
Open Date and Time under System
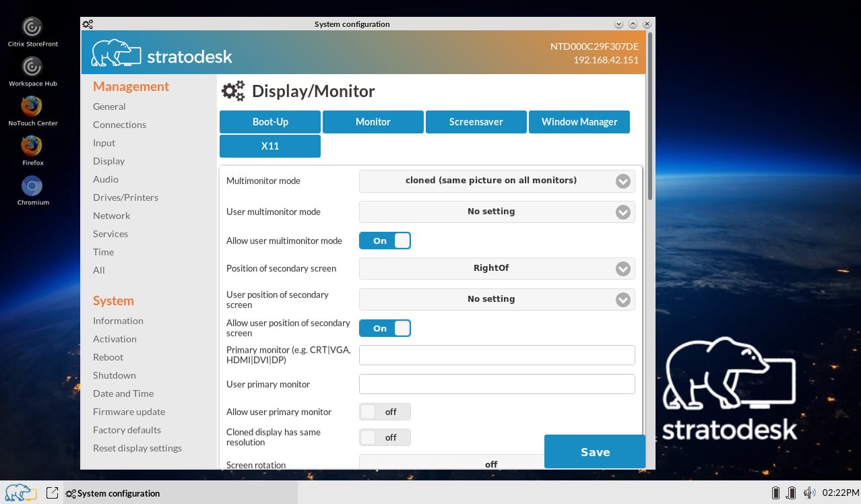(x=123, y=393)
